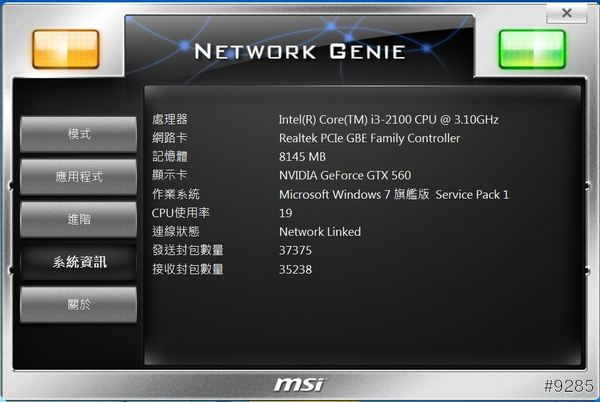The height and width of the screenshot is (402, 600).
Task: Select the 系統資訊 tab
Action: click(78, 262)
